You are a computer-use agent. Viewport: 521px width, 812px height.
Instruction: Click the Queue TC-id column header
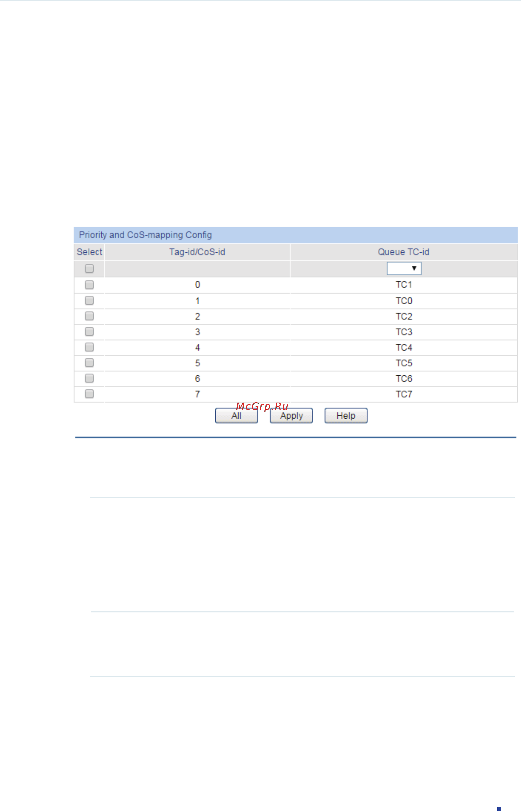click(404, 252)
